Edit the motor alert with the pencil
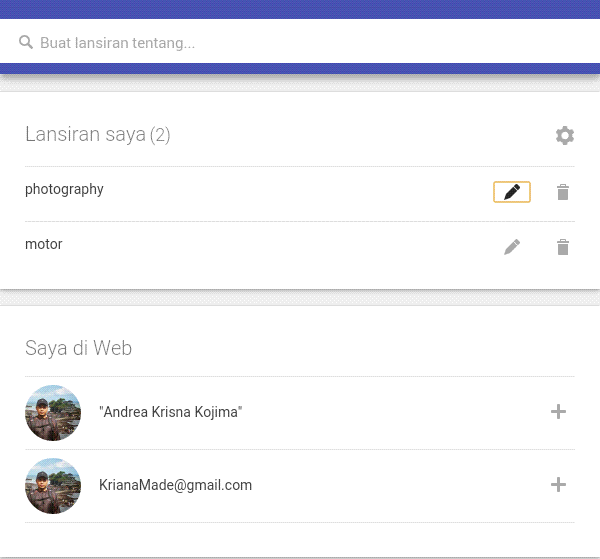600x559 pixels. click(x=512, y=246)
